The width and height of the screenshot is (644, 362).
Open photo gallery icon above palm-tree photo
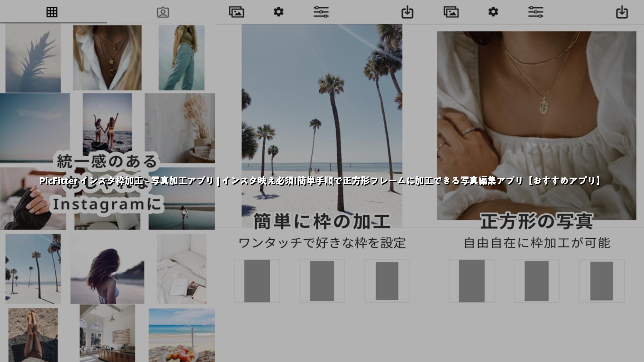(x=236, y=12)
